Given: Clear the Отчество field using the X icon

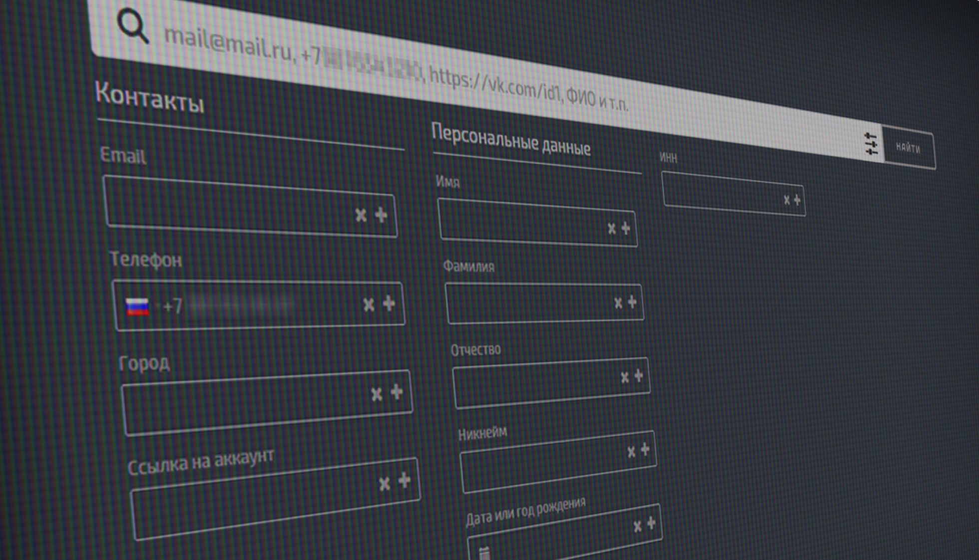Looking at the screenshot, I should tap(624, 377).
